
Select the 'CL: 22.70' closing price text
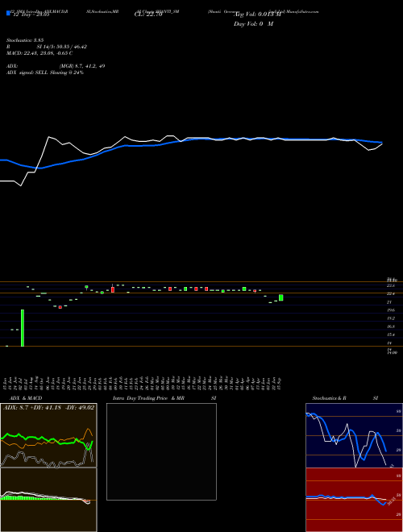[x=148, y=15]
